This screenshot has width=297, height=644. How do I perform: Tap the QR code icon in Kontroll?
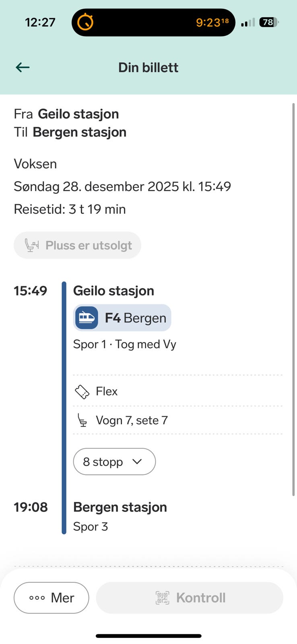[163, 598]
